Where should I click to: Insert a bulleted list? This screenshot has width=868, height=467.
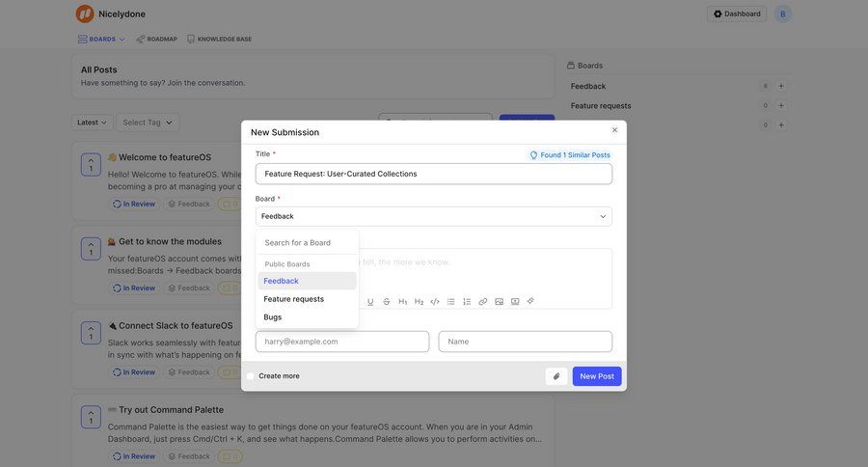450,301
